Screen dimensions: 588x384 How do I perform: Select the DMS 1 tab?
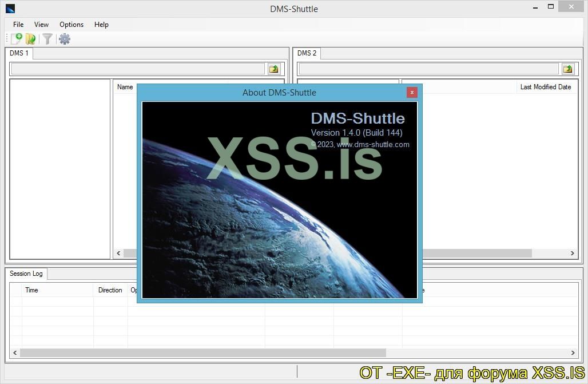(19, 53)
